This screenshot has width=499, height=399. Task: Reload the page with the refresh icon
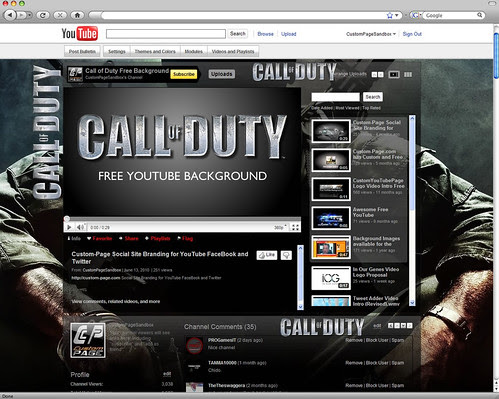[x=43, y=15]
